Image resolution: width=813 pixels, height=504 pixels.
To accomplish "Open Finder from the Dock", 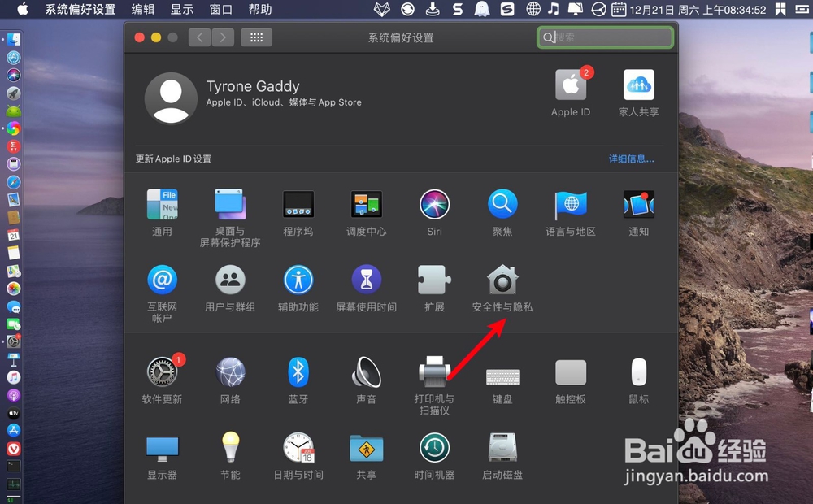I will pyautogui.click(x=14, y=39).
